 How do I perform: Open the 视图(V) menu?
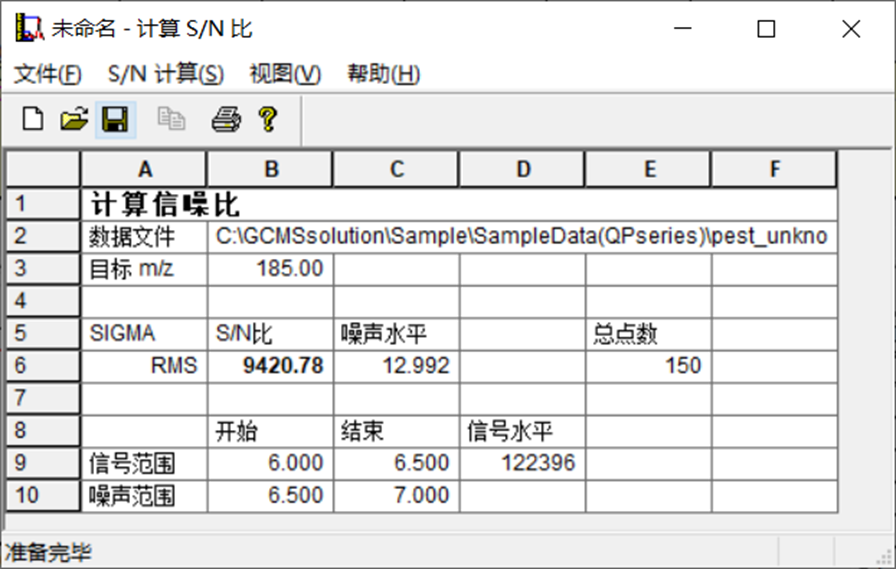pyautogui.click(x=285, y=74)
